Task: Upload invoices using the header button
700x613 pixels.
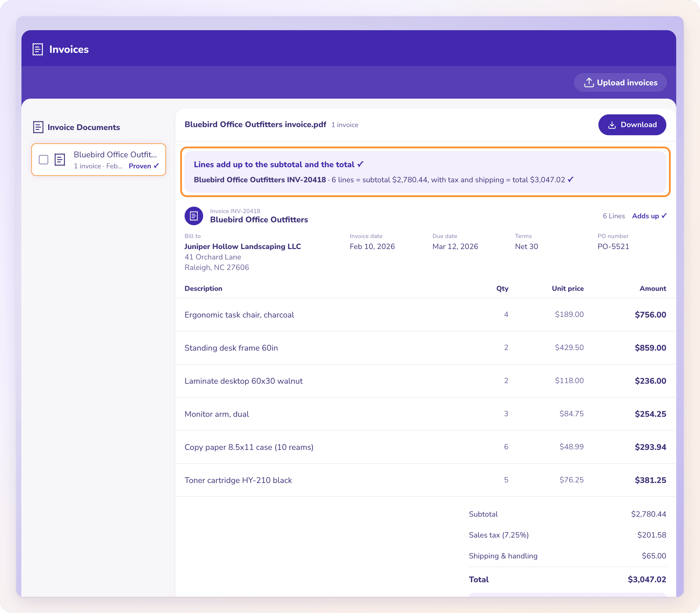Action: click(620, 82)
